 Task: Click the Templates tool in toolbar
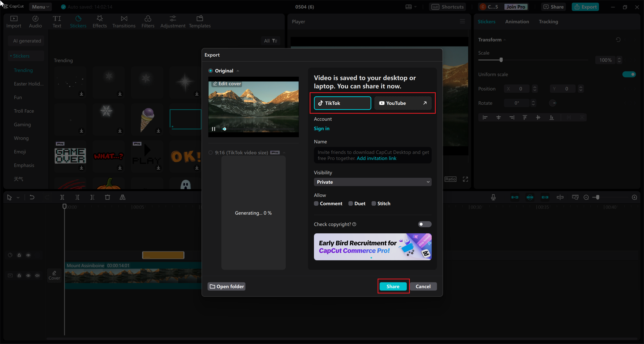pos(199,21)
